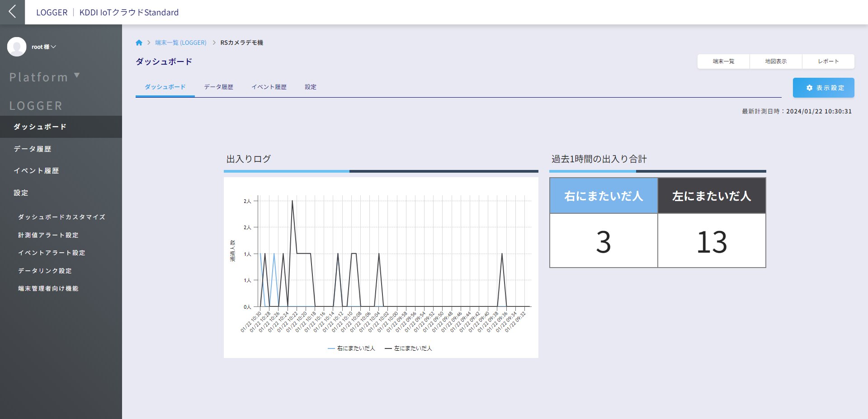Expand the root様 user dropdown

(44, 47)
